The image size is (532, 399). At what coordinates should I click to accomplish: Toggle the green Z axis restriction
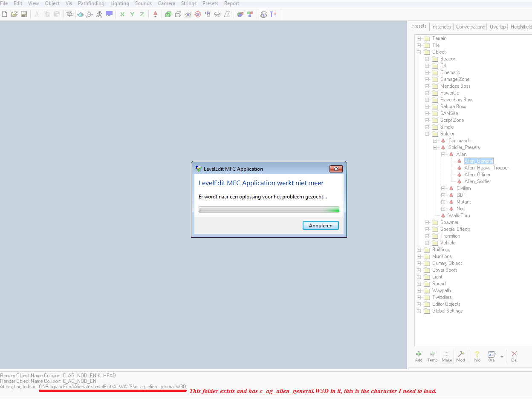coord(142,14)
